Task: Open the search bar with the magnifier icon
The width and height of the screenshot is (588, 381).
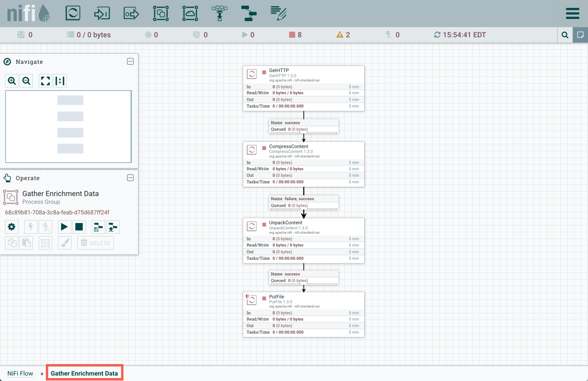Action: point(565,34)
